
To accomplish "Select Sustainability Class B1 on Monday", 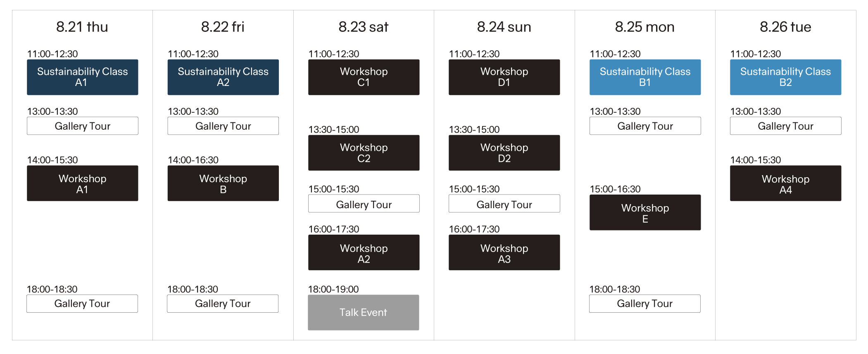I will click(x=645, y=77).
